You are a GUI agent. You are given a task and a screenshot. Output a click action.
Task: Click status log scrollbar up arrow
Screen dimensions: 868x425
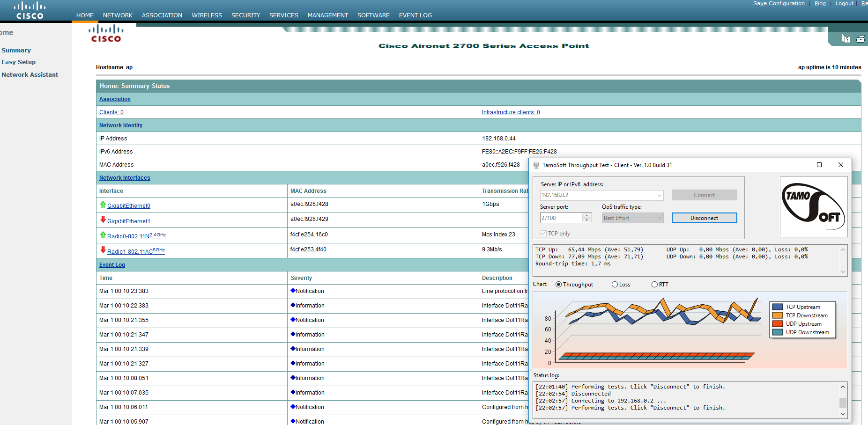843,387
